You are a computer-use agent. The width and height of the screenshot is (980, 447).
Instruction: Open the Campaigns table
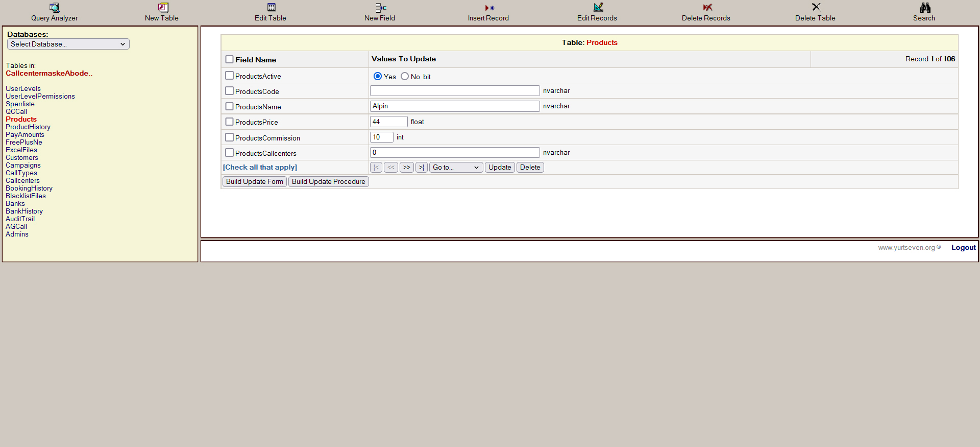(x=23, y=165)
